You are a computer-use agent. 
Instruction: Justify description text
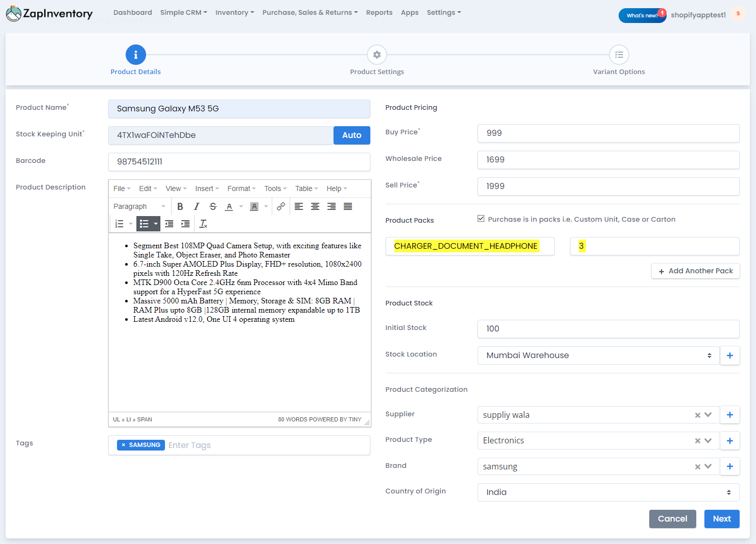[348, 206]
